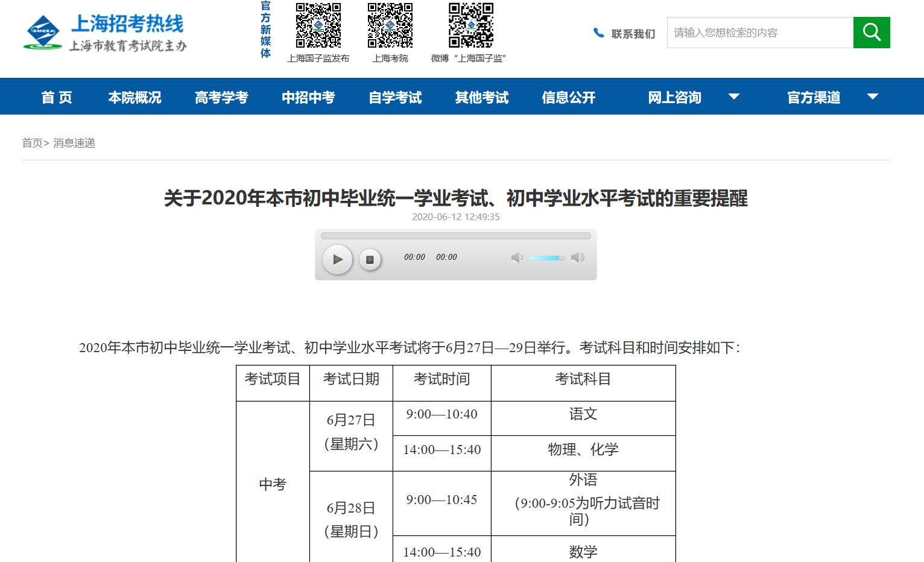924x562 pixels.
Task: Expand the 网上咨询 dropdown arrow
Action: pos(734,96)
